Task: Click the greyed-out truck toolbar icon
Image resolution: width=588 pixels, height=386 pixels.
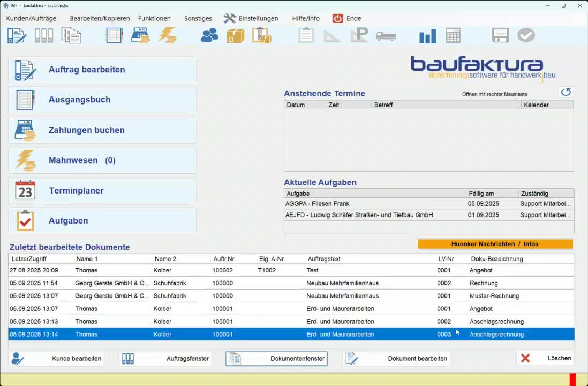Action: click(386, 36)
